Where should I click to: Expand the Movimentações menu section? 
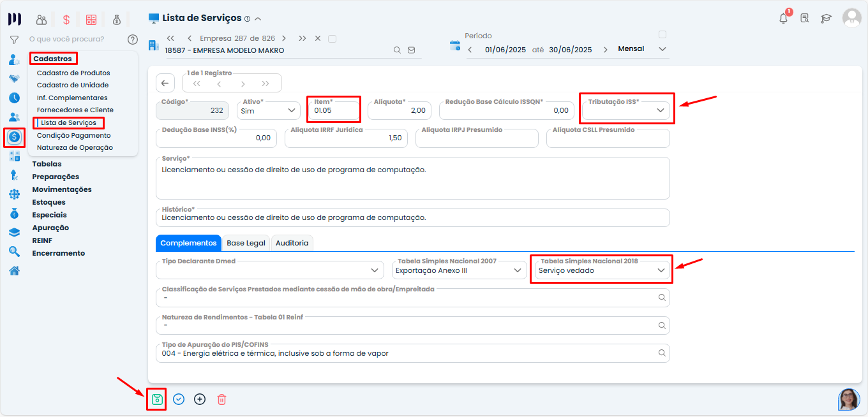coord(62,189)
